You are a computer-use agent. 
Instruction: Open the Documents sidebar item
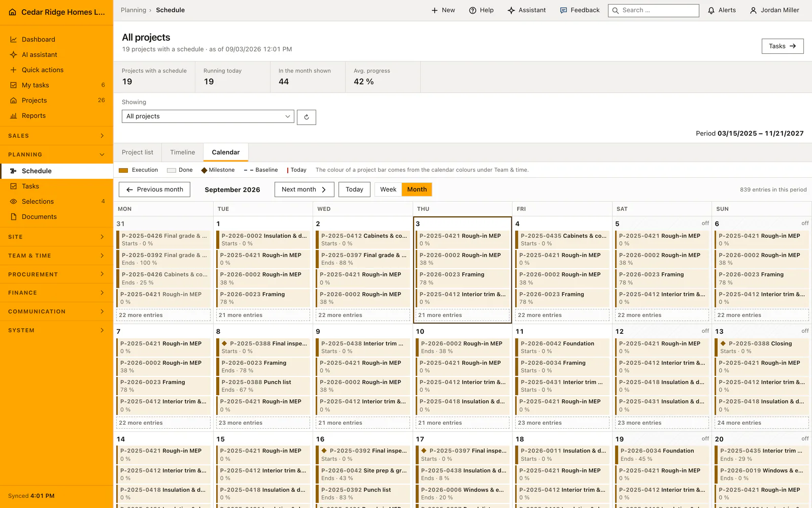coord(56,217)
